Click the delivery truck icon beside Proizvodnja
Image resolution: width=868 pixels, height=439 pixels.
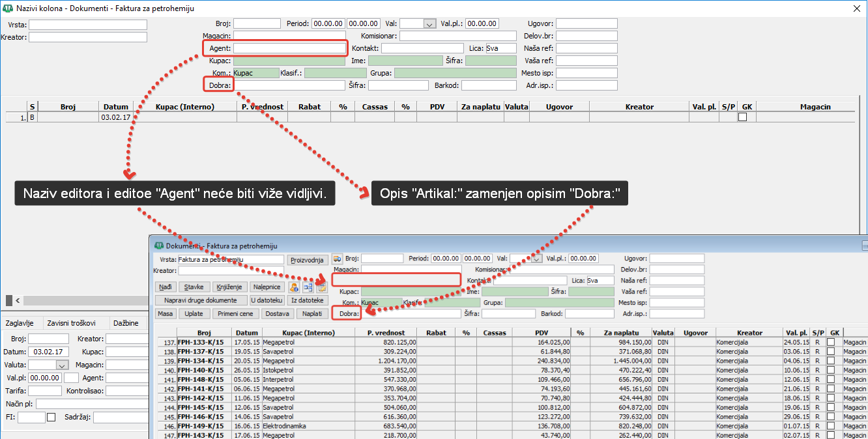(337, 259)
